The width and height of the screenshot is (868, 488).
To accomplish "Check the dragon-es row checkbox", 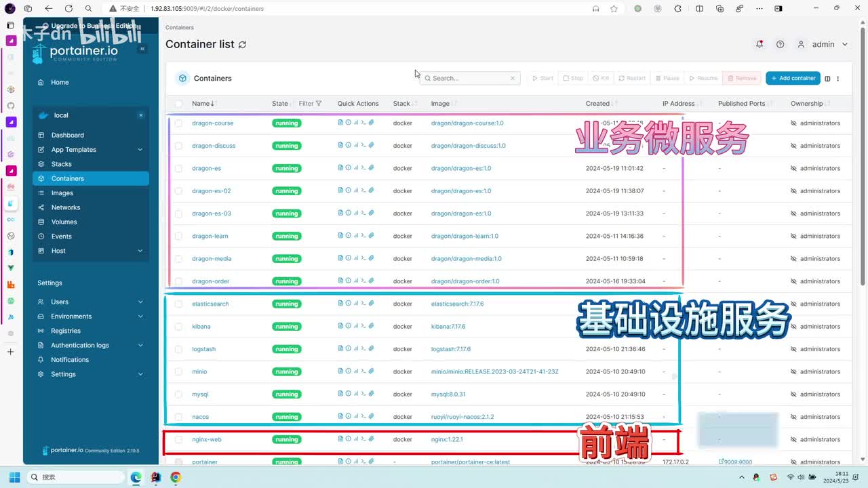I will point(178,168).
